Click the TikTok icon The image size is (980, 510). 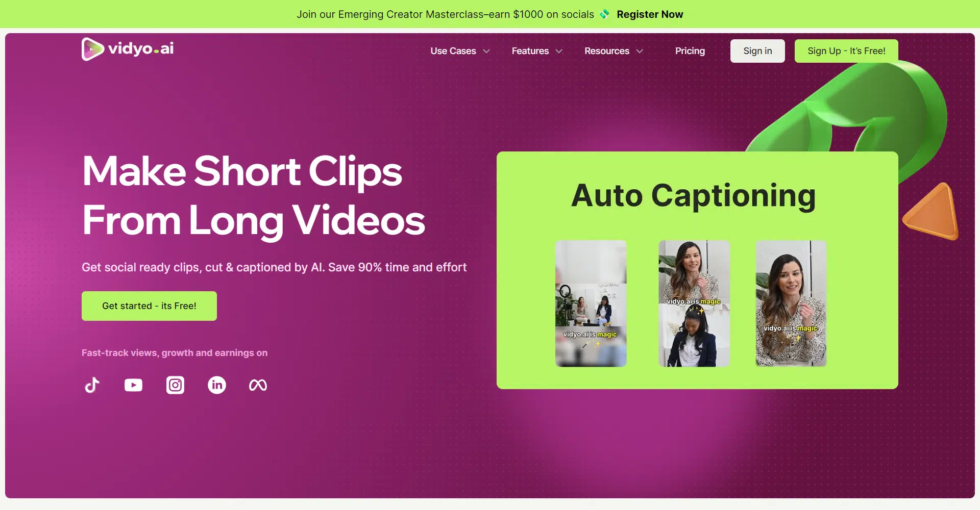pyautogui.click(x=92, y=385)
